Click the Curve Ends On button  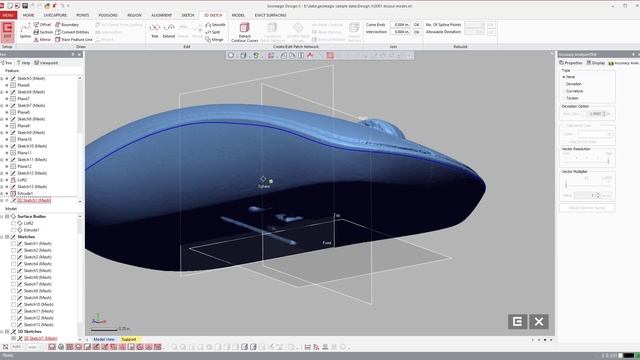click(x=416, y=24)
